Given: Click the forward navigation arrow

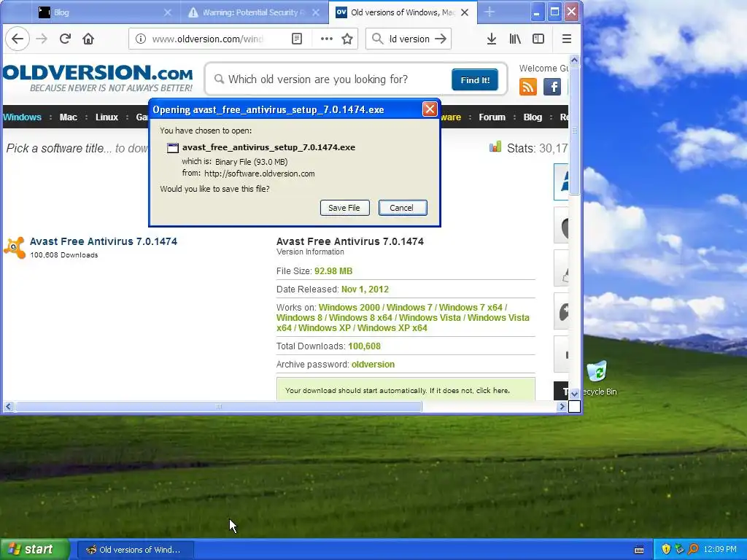Looking at the screenshot, I should tap(42, 39).
